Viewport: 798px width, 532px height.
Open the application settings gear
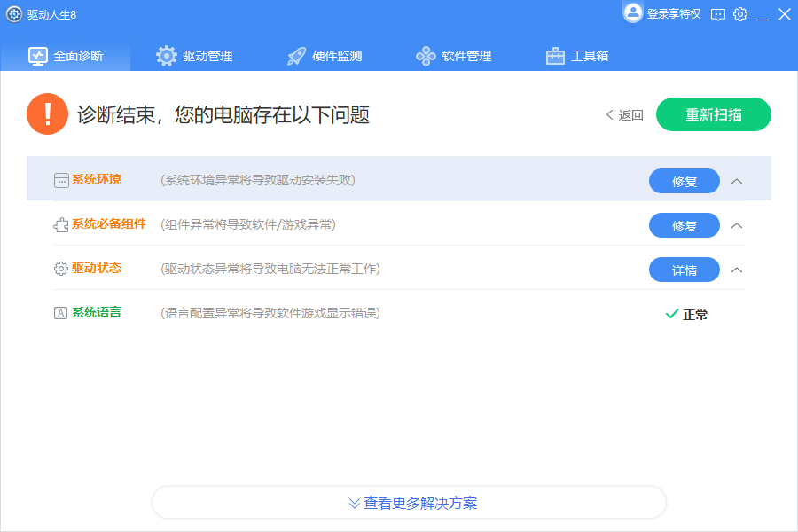coord(740,14)
